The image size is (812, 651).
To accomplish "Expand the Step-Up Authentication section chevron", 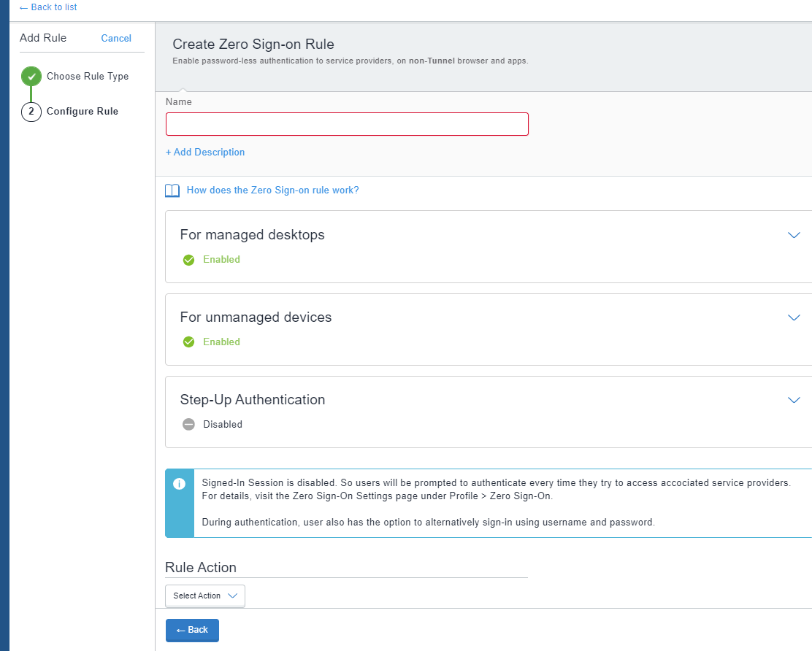I will 794,400.
